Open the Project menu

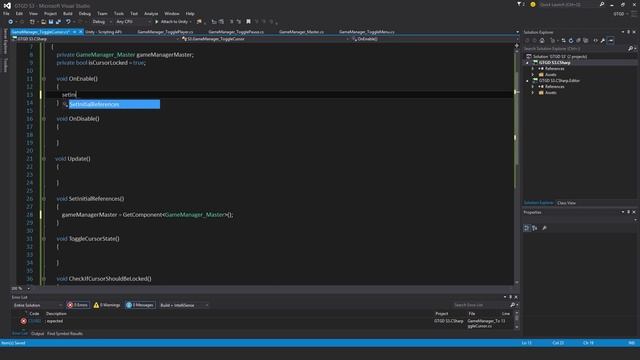51,13
